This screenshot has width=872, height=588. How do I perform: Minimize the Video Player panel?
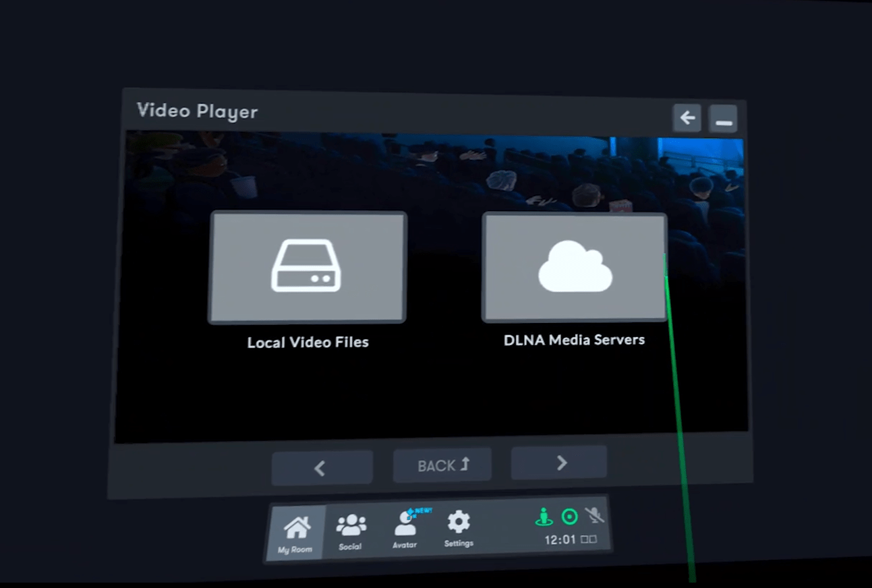point(723,120)
